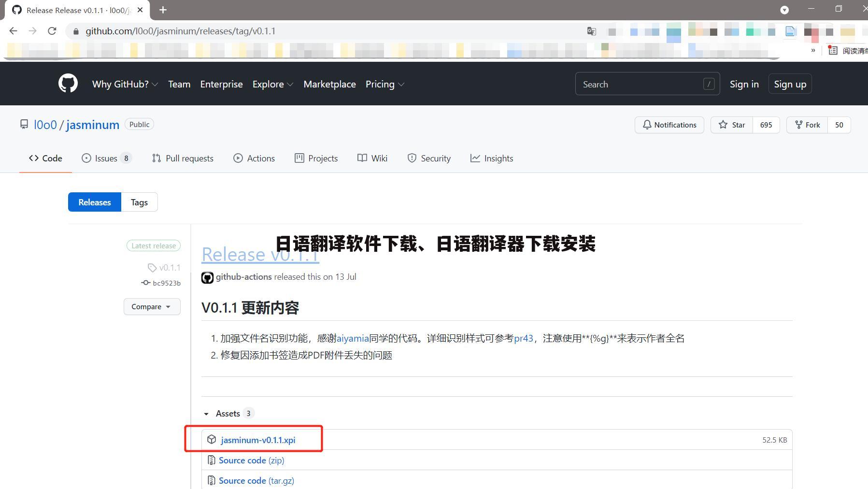Open the Projects tab
This screenshot has width=868, height=489.
[316, 158]
